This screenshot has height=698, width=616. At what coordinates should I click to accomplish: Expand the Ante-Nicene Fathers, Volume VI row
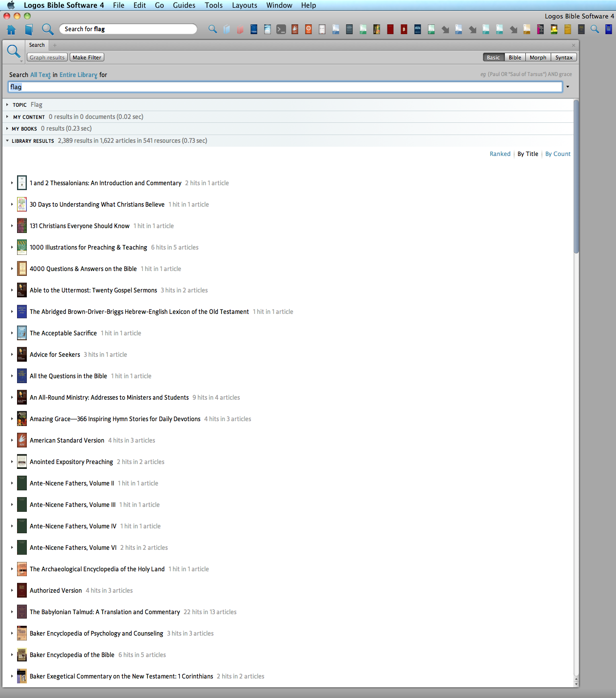coord(12,547)
